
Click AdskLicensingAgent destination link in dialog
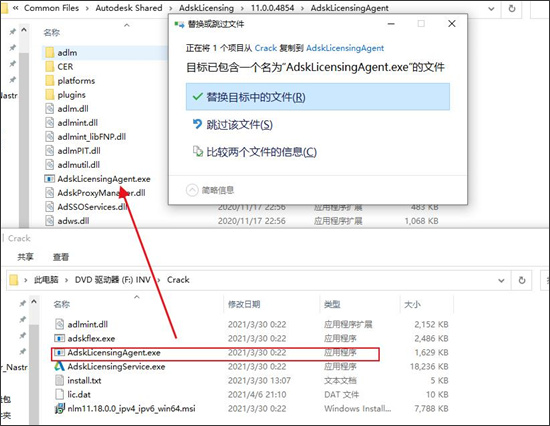pos(345,48)
